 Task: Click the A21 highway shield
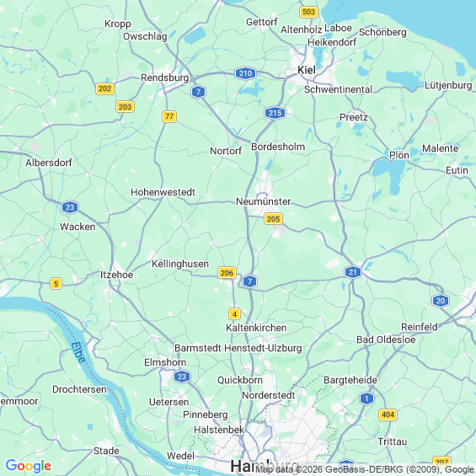coord(353,272)
